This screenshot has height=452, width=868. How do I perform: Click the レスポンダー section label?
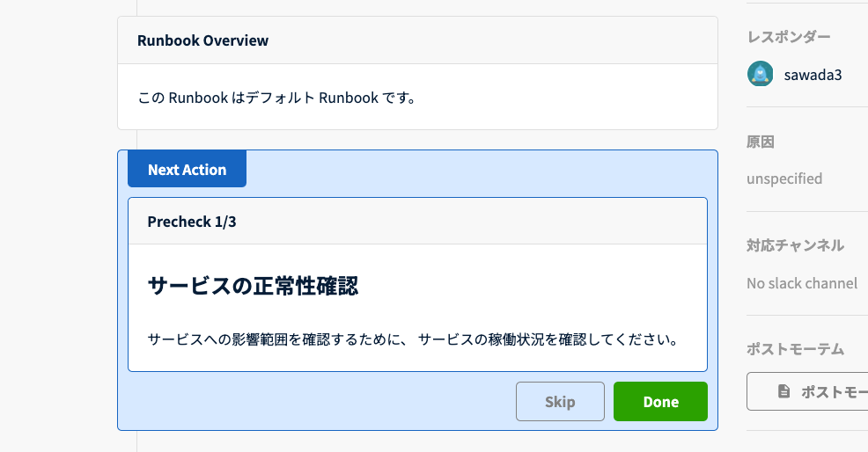[788, 36]
